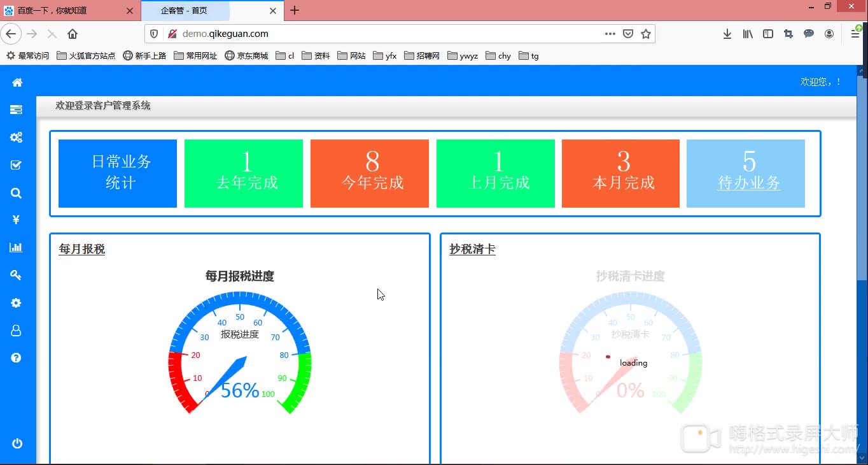This screenshot has width=868, height=465.
Task: Open the downloads arrow icon
Action: 727,34
